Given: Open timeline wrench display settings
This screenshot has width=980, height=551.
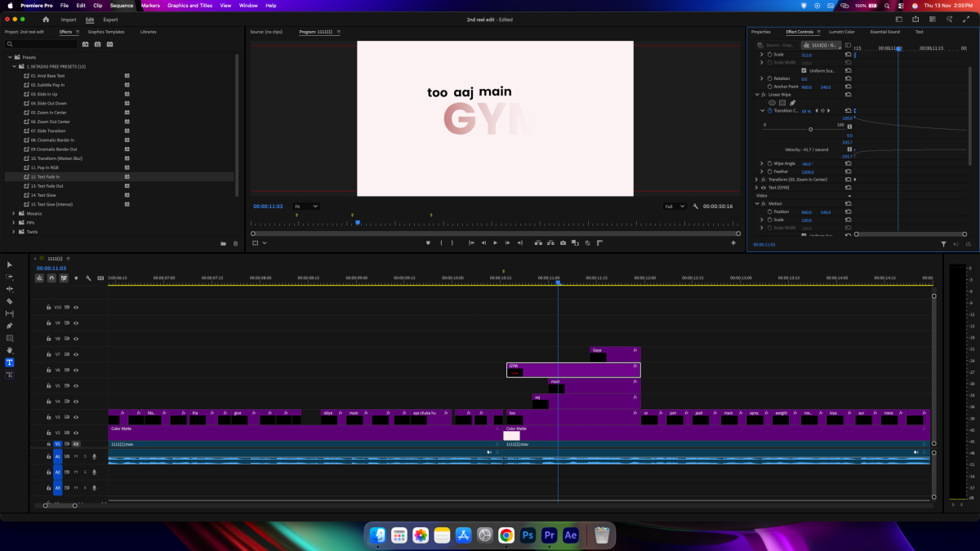Looking at the screenshot, I should pyautogui.click(x=88, y=278).
